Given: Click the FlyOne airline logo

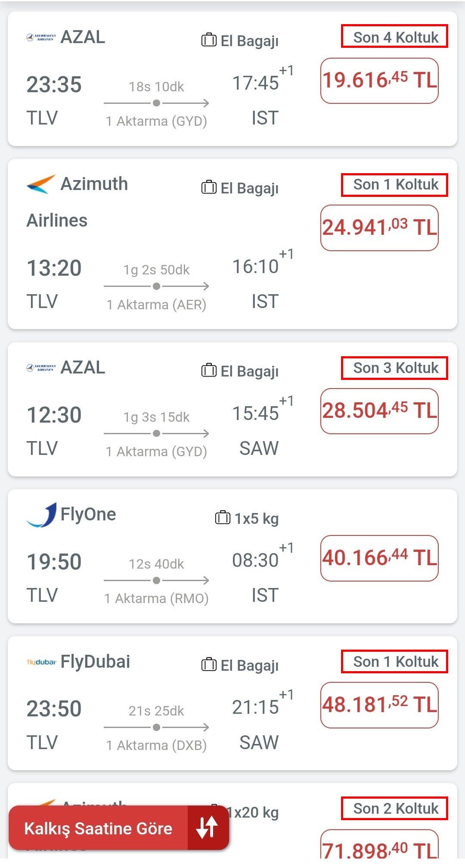Looking at the screenshot, I should [x=41, y=515].
